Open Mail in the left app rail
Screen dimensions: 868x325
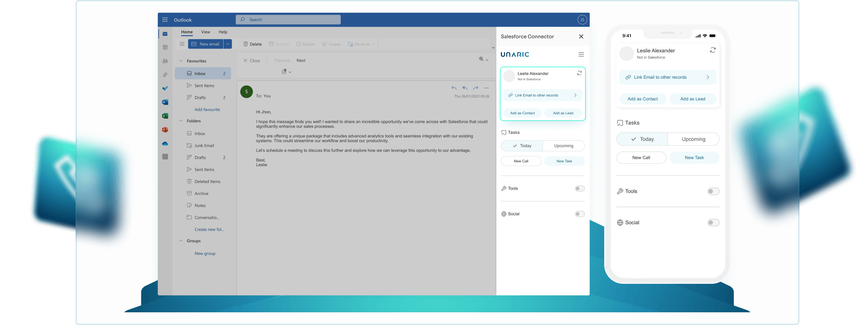tap(165, 34)
